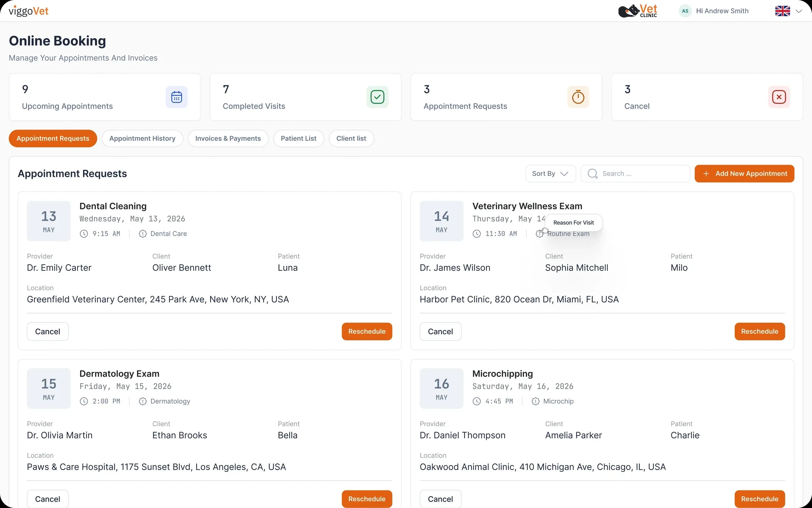812x508 pixels.
Task: Select the Appointment Requests tab
Action: tap(53, 139)
